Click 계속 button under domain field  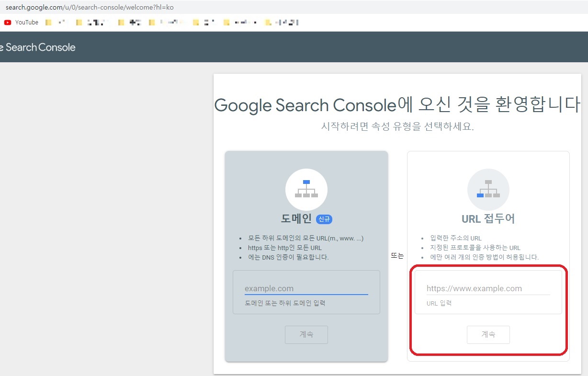tap(306, 334)
